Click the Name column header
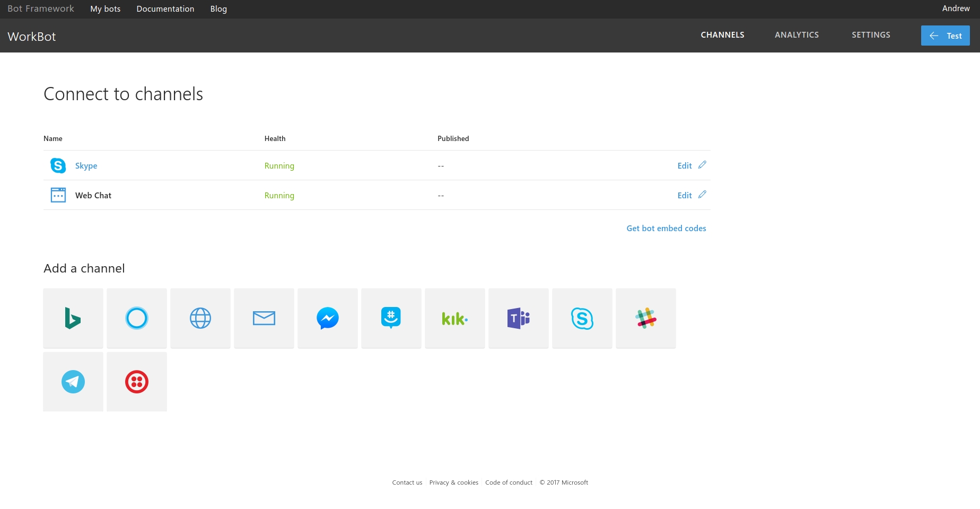980x509 pixels. click(53, 138)
